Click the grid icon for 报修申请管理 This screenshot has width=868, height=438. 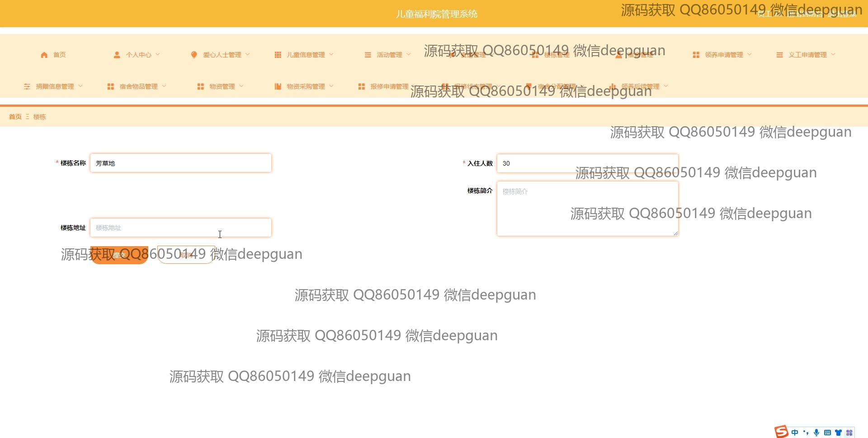[x=361, y=86]
